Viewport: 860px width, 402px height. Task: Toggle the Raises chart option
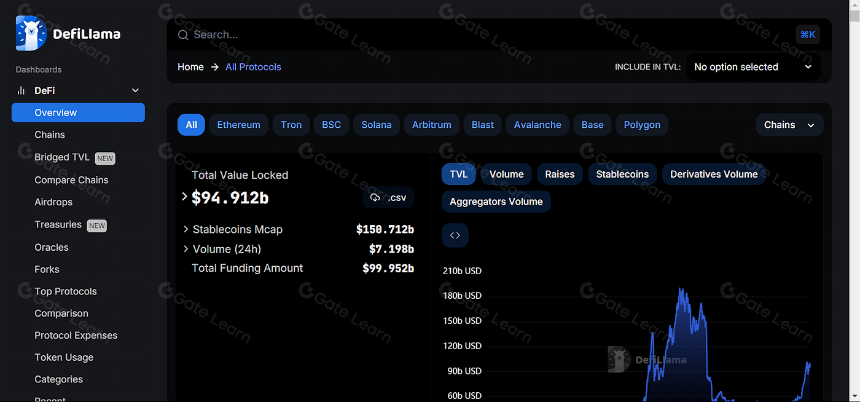[x=560, y=174]
